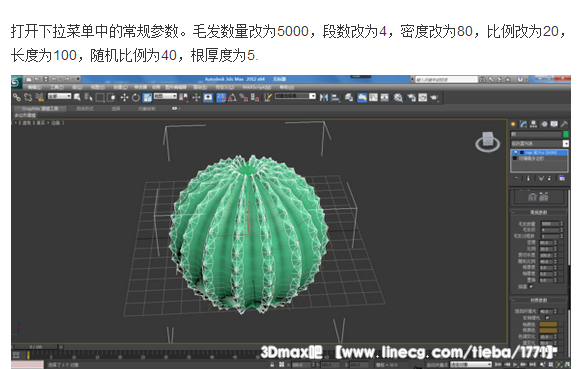Toggle the Interpolate checkbox
The image size is (582, 369).
[x=531, y=286]
